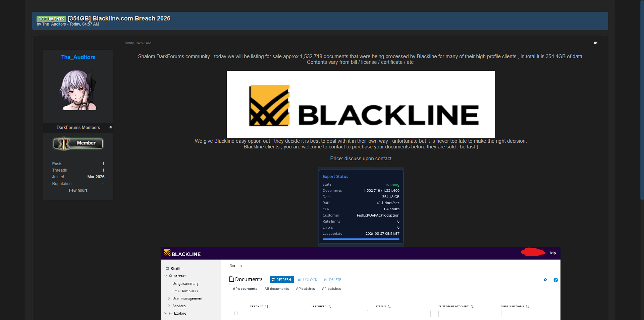Expand the Services tree node

169,306
